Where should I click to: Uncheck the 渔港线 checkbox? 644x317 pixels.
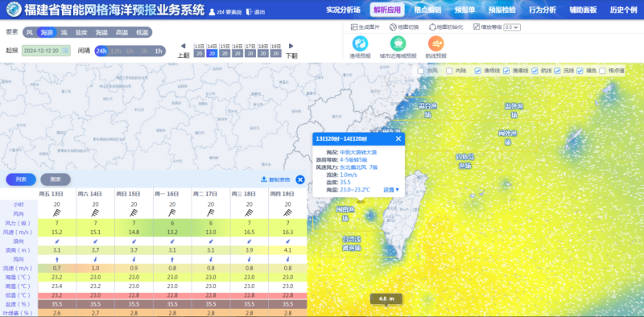(506, 71)
